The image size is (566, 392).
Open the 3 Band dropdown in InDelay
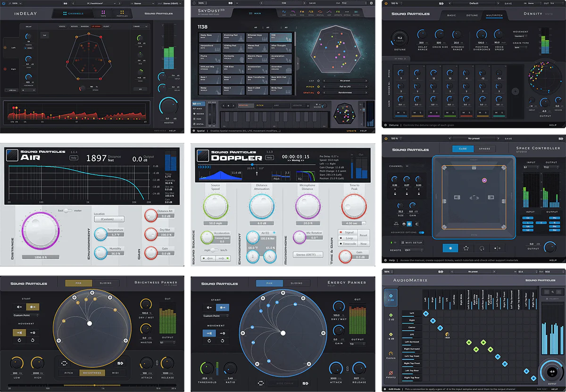[141, 26]
